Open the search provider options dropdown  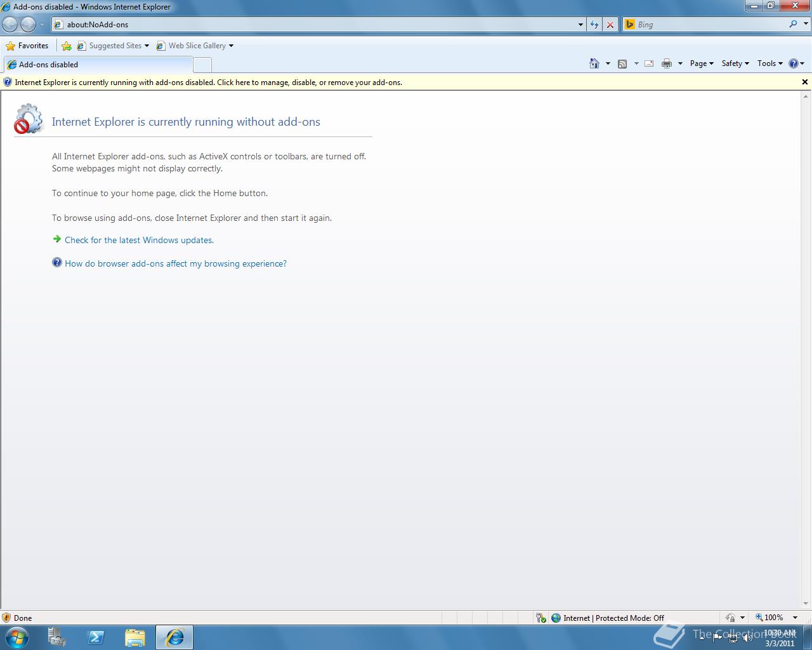click(806, 24)
